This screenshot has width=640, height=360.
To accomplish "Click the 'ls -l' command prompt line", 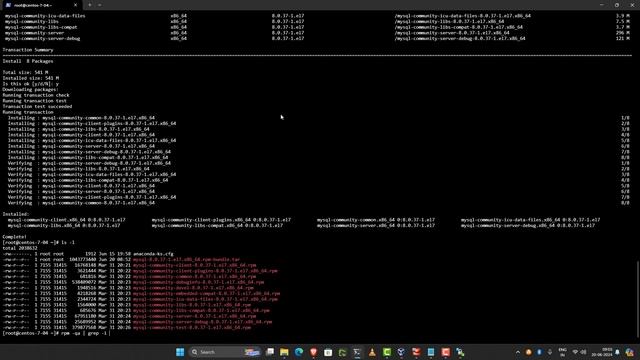I will (39, 242).
